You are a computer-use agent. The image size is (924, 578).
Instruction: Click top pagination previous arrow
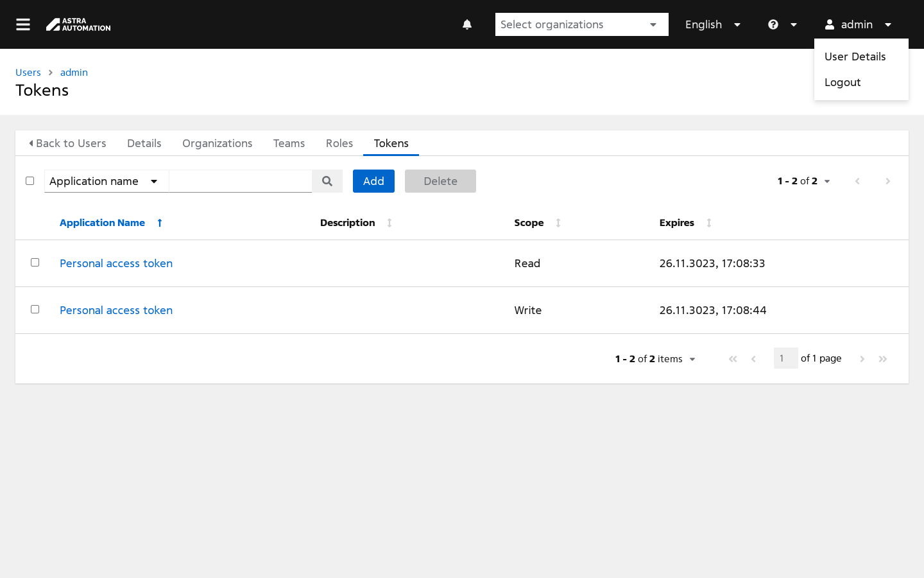tap(857, 181)
